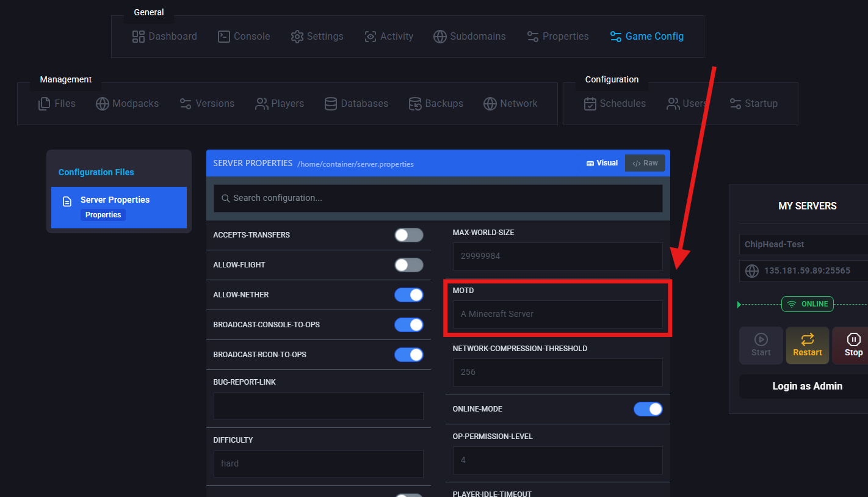Open Activity via its eye icon

[371, 37]
